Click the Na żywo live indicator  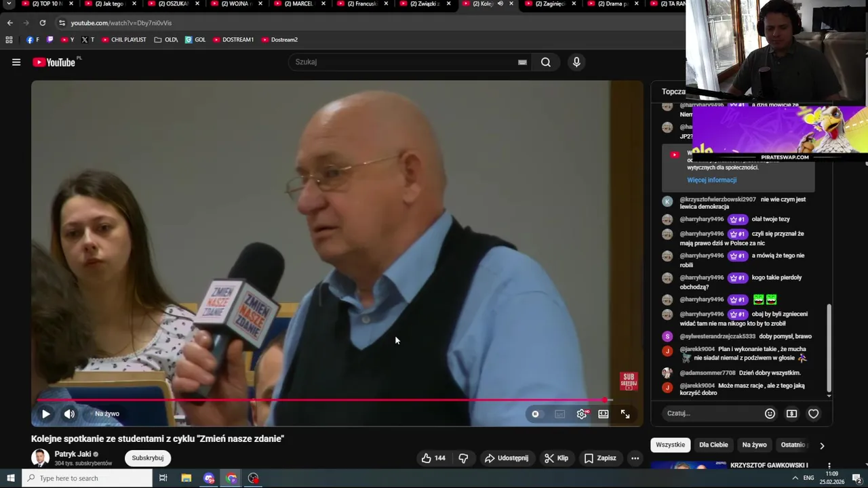107,413
